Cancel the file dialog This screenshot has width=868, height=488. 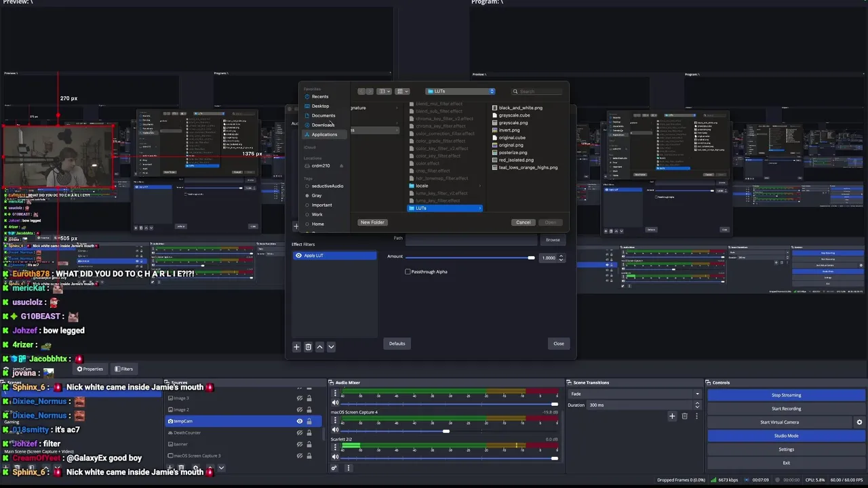point(523,222)
